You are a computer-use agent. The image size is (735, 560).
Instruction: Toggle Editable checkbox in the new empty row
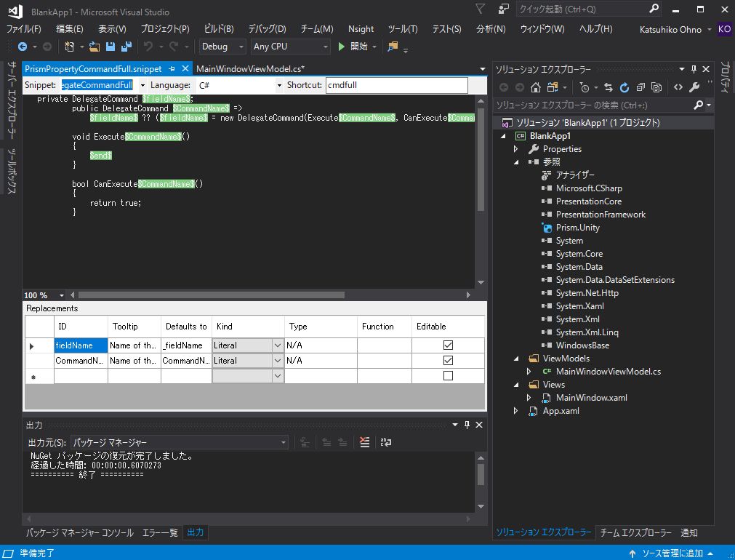tap(448, 376)
